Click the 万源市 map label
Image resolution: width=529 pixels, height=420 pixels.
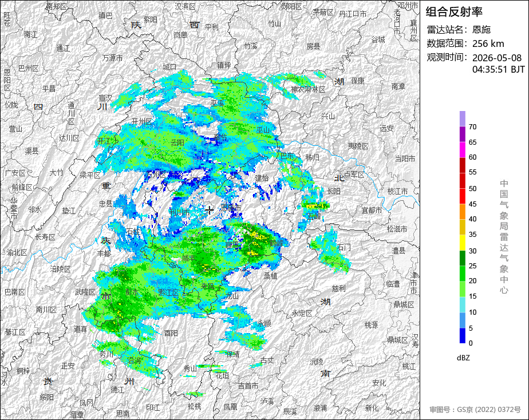[x=112, y=58]
